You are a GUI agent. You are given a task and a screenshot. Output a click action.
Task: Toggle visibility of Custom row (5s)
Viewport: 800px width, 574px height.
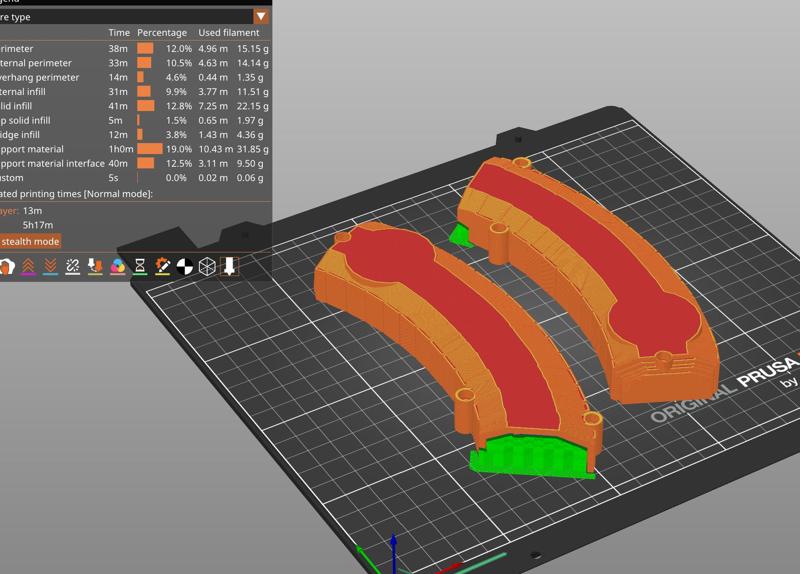click(x=134, y=178)
